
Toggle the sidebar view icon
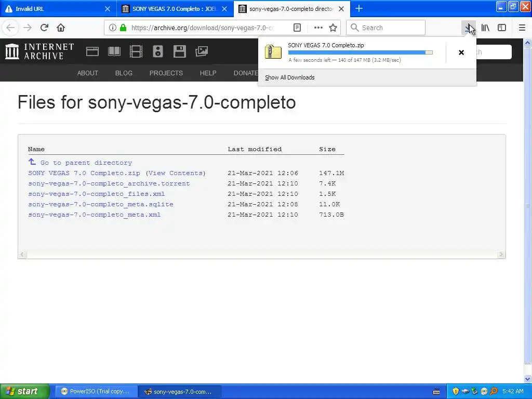502,28
